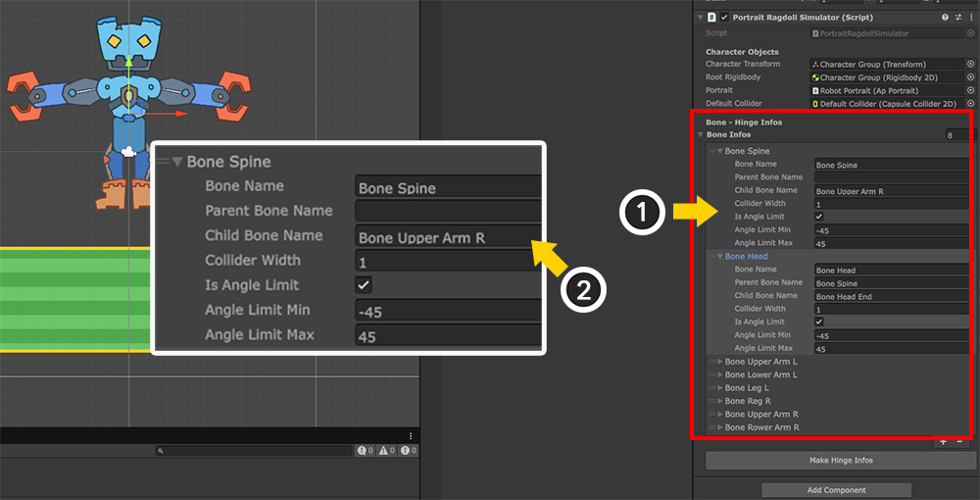This screenshot has width=980, height=500.
Task: Click the console search field
Action: (x=255, y=451)
